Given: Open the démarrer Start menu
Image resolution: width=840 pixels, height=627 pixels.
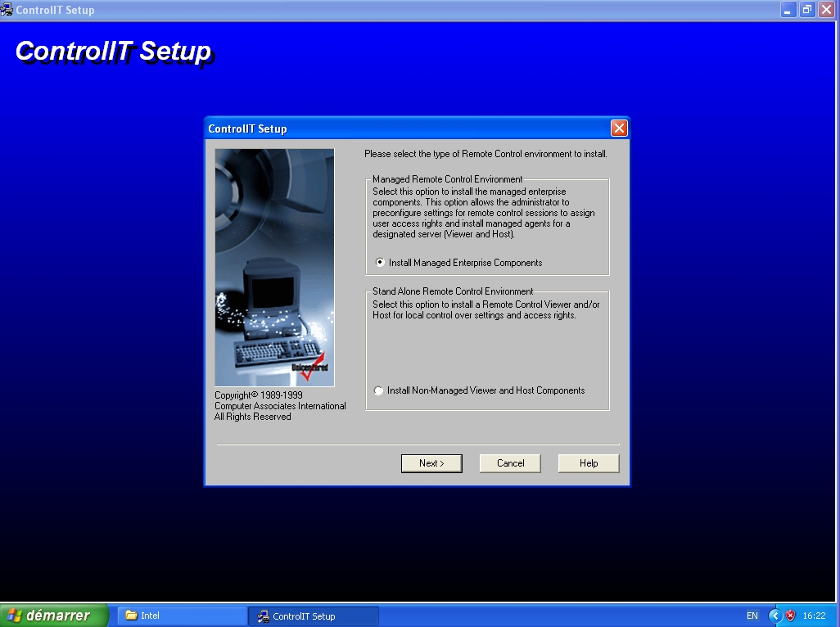Looking at the screenshot, I should 54,616.
